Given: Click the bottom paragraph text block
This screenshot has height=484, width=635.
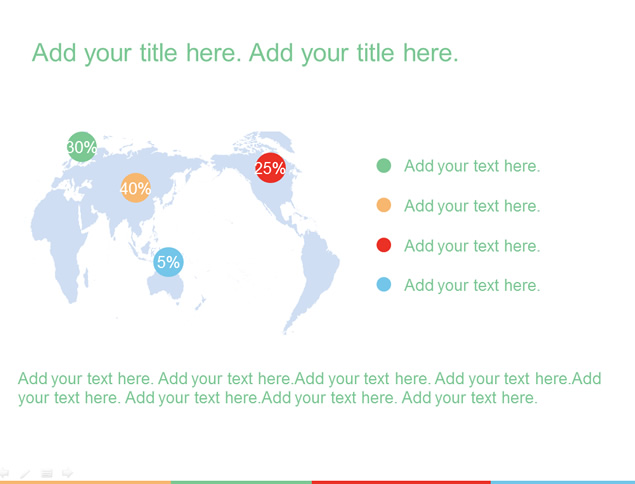Looking at the screenshot, I should 310,388.
